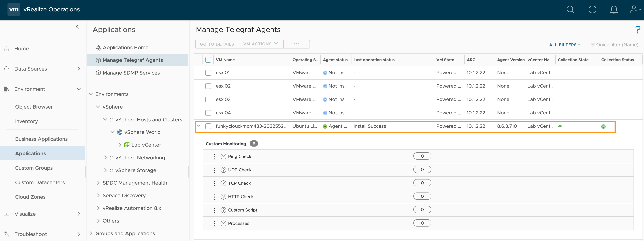Image resolution: width=644 pixels, height=241 pixels.
Task: Expand the SDDC Management Health node
Action: click(98, 183)
